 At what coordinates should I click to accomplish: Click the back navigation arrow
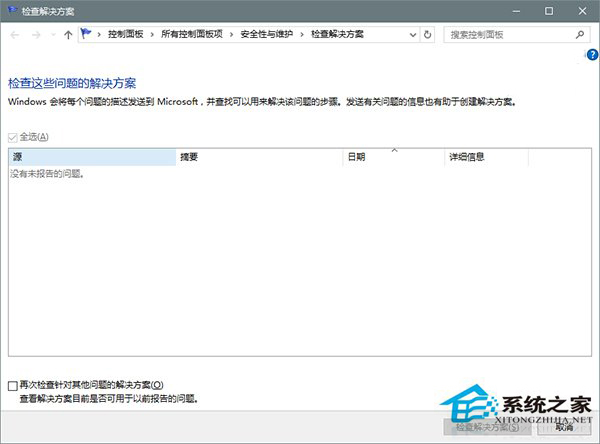click(x=15, y=35)
